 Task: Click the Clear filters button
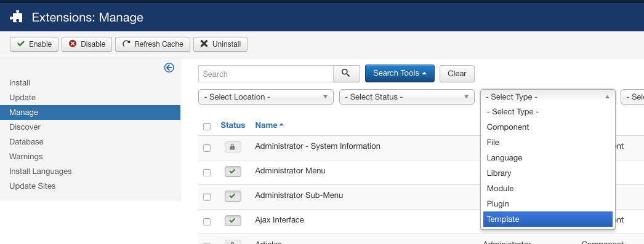click(457, 73)
